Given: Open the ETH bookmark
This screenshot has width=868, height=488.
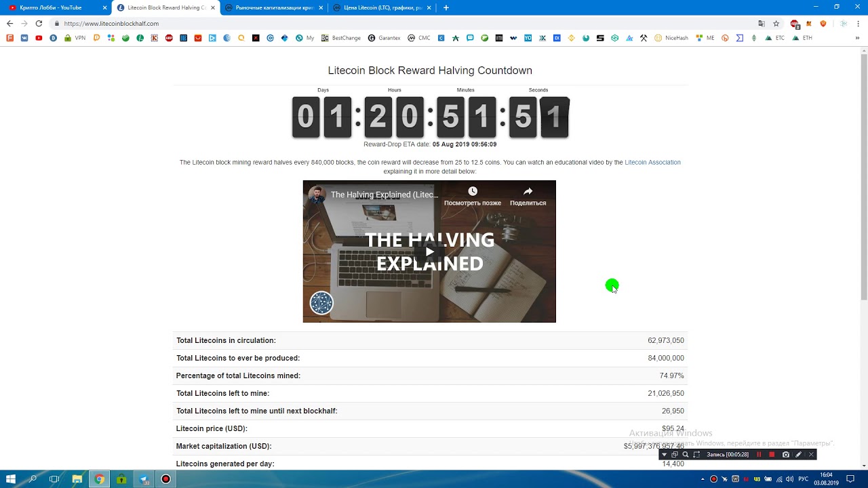Looking at the screenshot, I should click(802, 38).
